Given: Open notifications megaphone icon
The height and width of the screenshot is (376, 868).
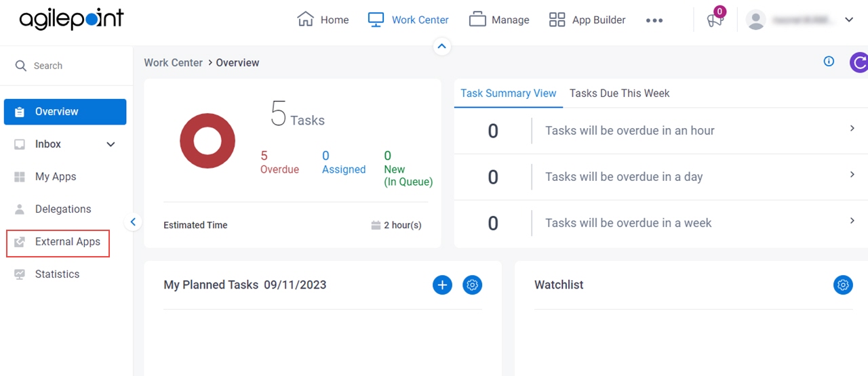Looking at the screenshot, I should point(715,19).
